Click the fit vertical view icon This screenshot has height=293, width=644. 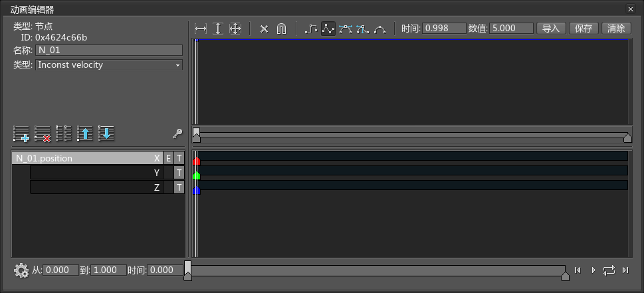click(218, 29)
